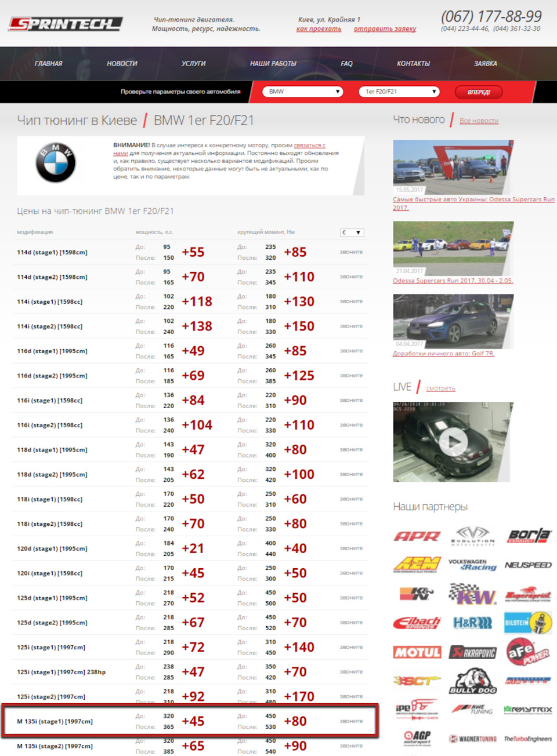Click 'звоните' in the 120i (stage1) row
The height and width of the screenshot is (756, 557).
(x=352, y=573)
